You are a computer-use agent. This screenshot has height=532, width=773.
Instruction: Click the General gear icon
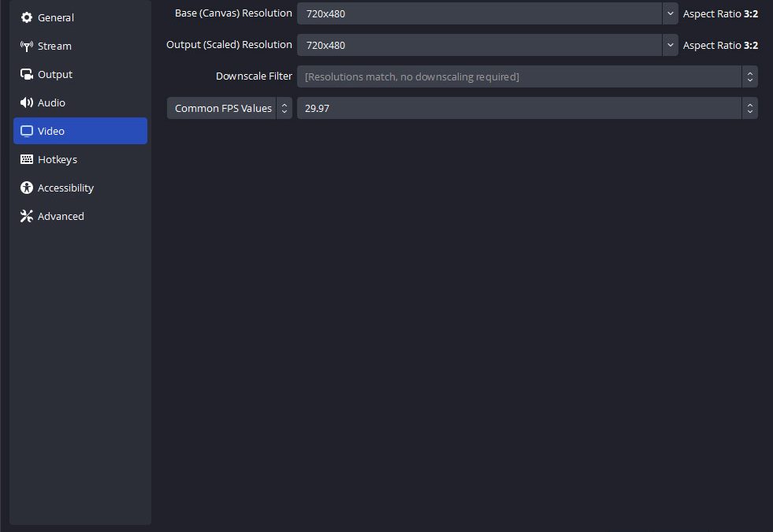point(27,17)
